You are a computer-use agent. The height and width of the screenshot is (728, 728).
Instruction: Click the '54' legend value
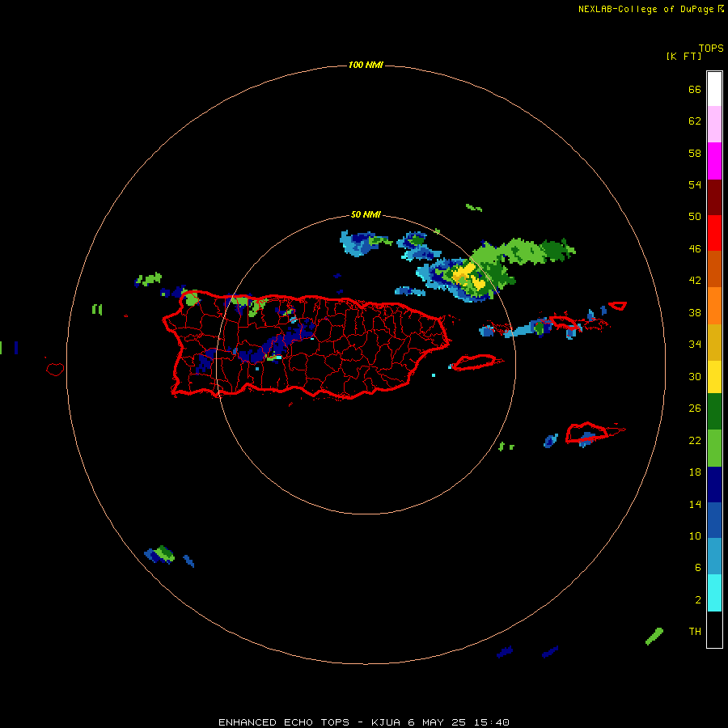coord(695,184)
